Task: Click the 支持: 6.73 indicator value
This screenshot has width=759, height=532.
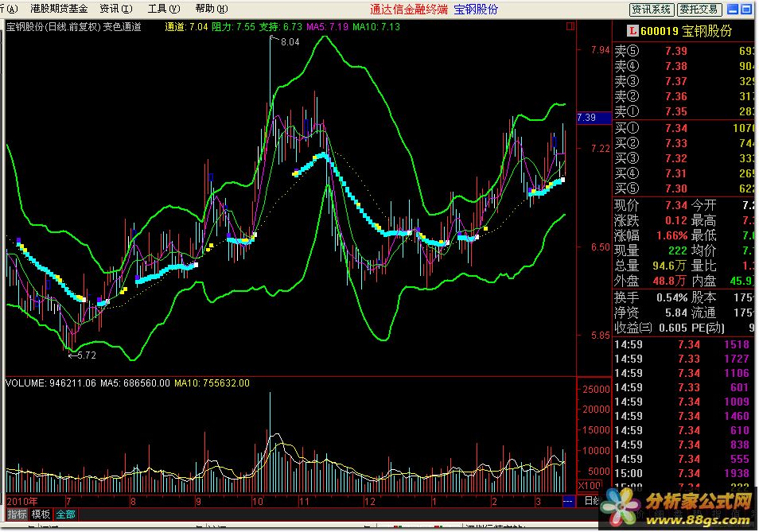Action: pyautogui.click(x=281, y=26)
